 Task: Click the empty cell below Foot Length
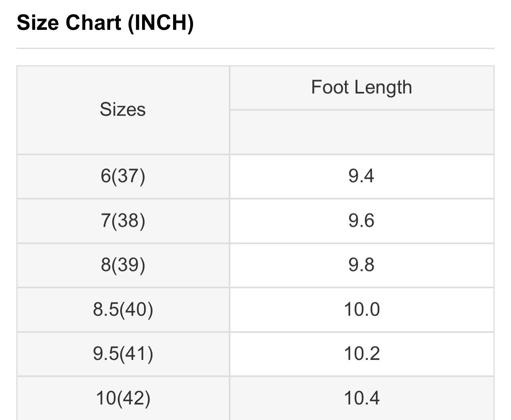[361, 132]
